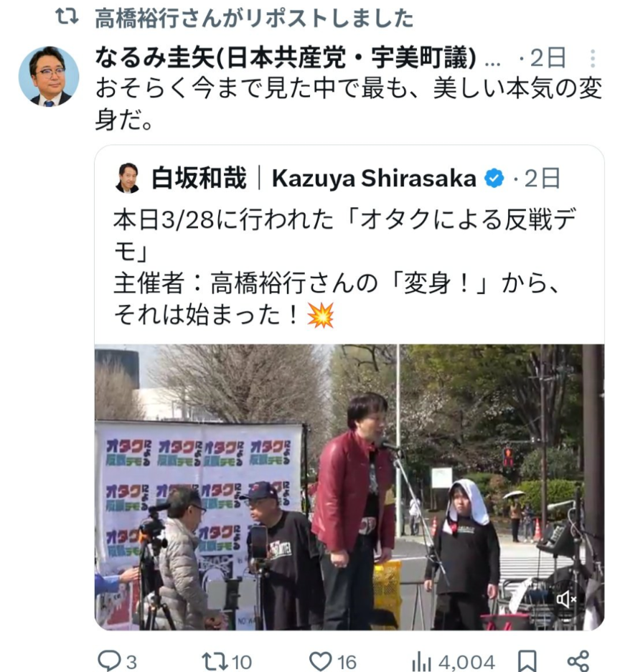
Task: View post analytics bar chart icon
Action: pyautogui.click(x=421, y=662)
